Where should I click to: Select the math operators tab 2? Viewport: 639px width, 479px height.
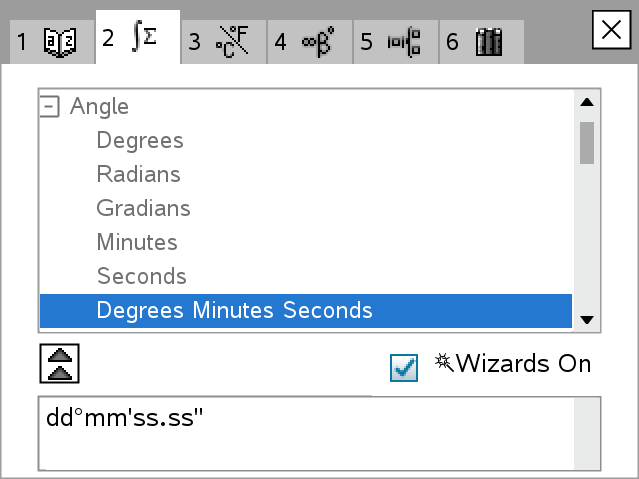click(137, 39)
